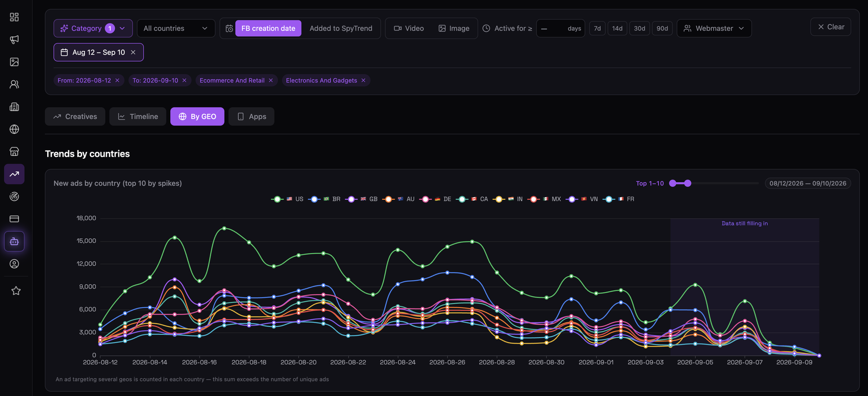
Task: Focus the Active for days input field
Action: pyautogui.click(x=560, y=28)
